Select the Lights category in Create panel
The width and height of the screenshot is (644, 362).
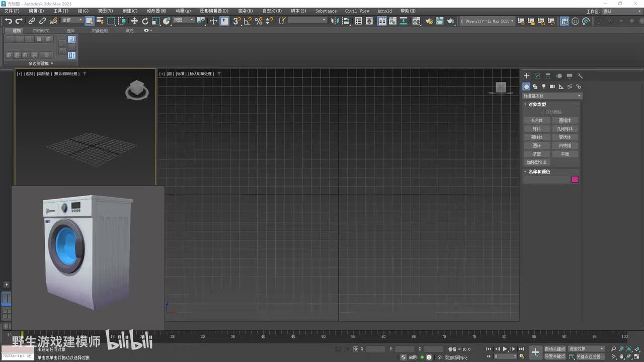point(543,86)
